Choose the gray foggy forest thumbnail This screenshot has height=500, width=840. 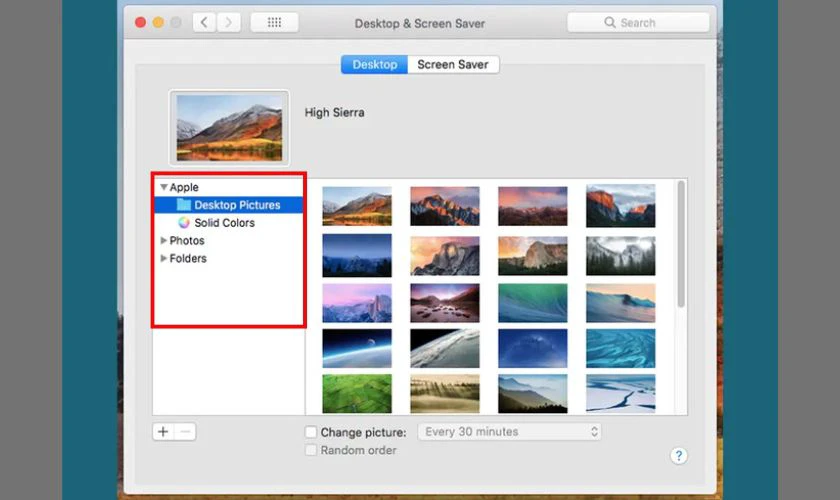point(620,256)
